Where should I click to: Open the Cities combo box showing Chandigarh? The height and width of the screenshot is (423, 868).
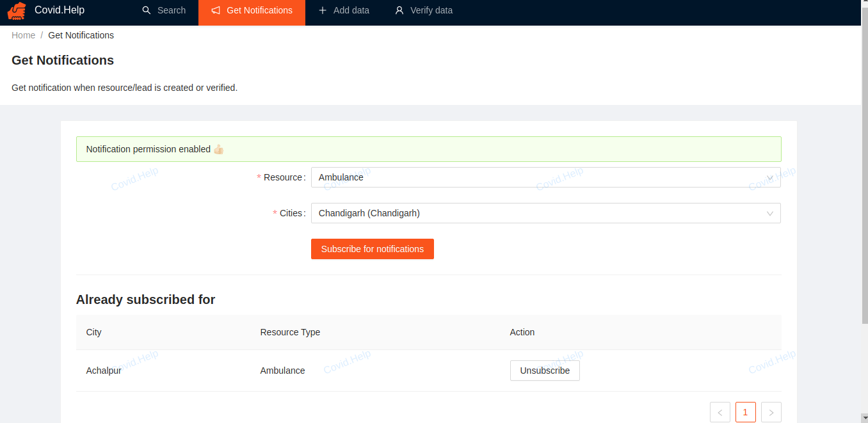click(x=546, y=213)
